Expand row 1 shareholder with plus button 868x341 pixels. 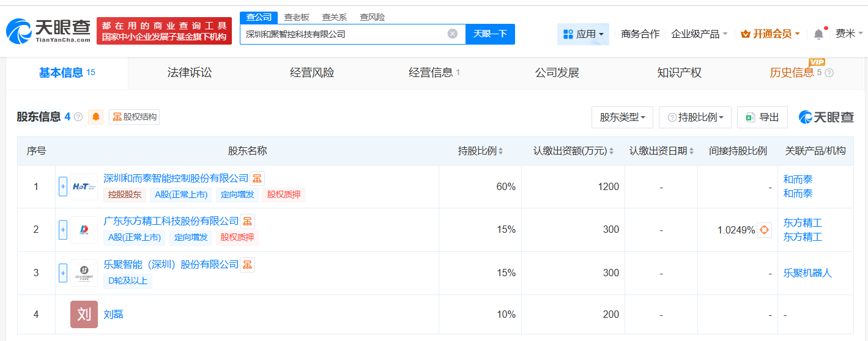tap(63, 186)
